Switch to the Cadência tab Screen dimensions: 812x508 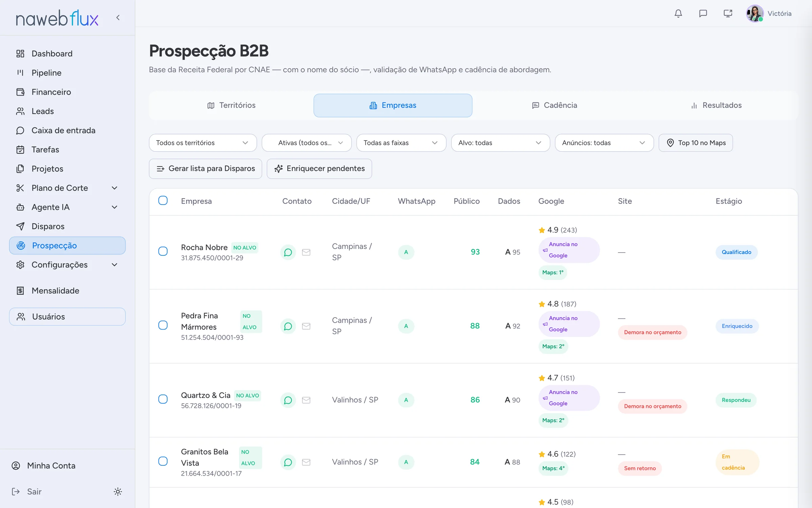555,105
